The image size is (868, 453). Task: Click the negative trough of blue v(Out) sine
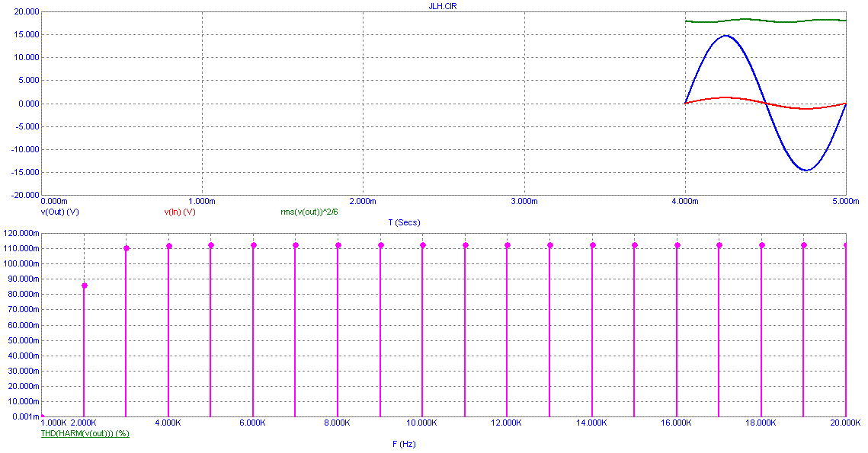click(x=806, y=170)
